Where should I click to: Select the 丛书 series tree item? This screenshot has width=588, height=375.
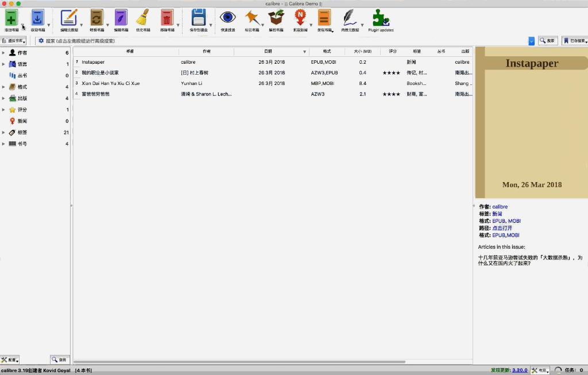coord(36,75)
